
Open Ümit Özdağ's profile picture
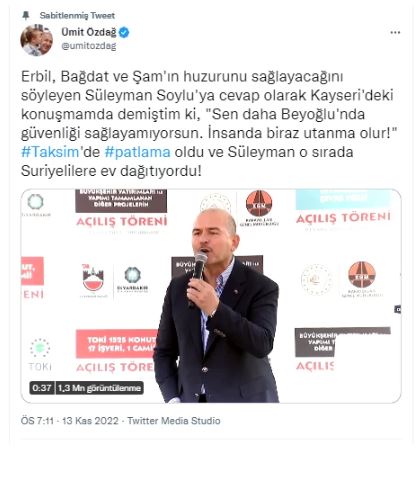point(37,39)
